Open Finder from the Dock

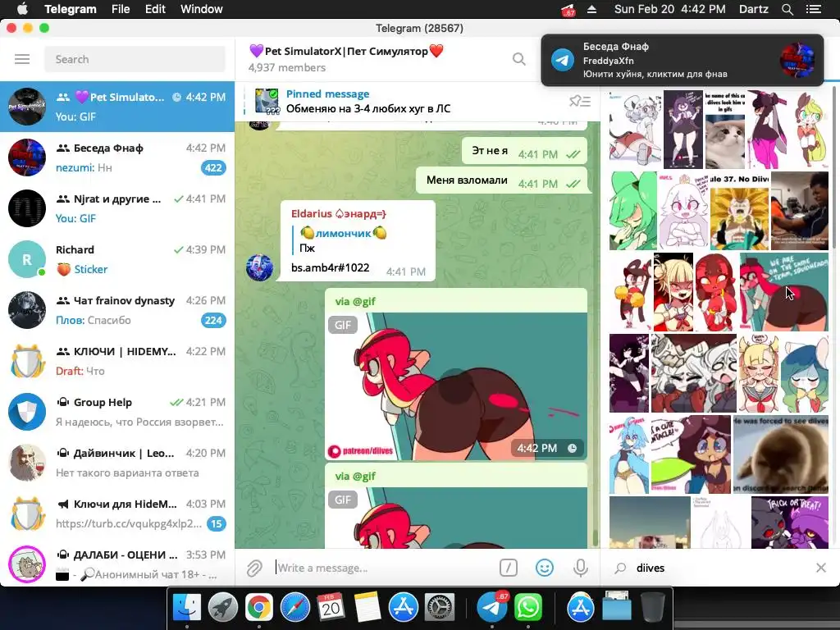pyautogui.click(x=186, y=608)
